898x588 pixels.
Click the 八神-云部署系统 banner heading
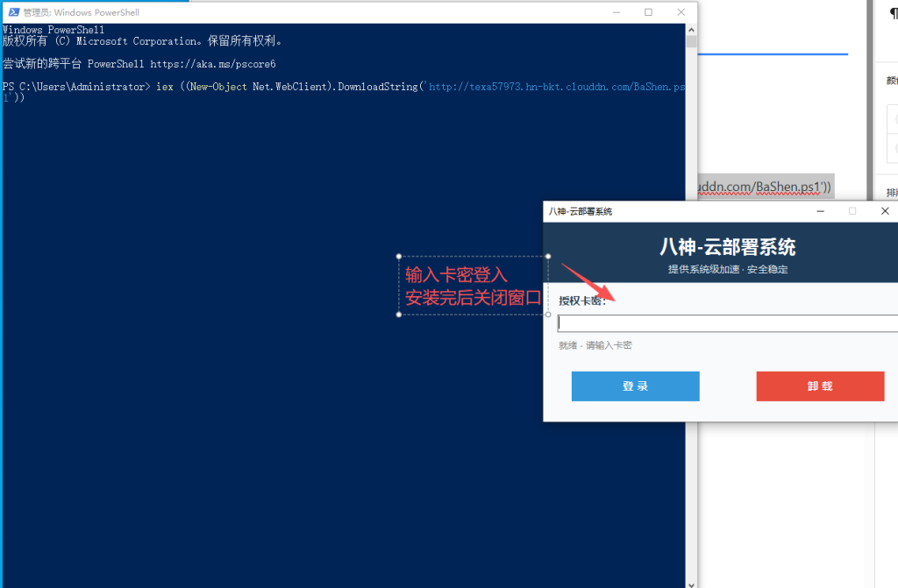click(x=727, y=247)
